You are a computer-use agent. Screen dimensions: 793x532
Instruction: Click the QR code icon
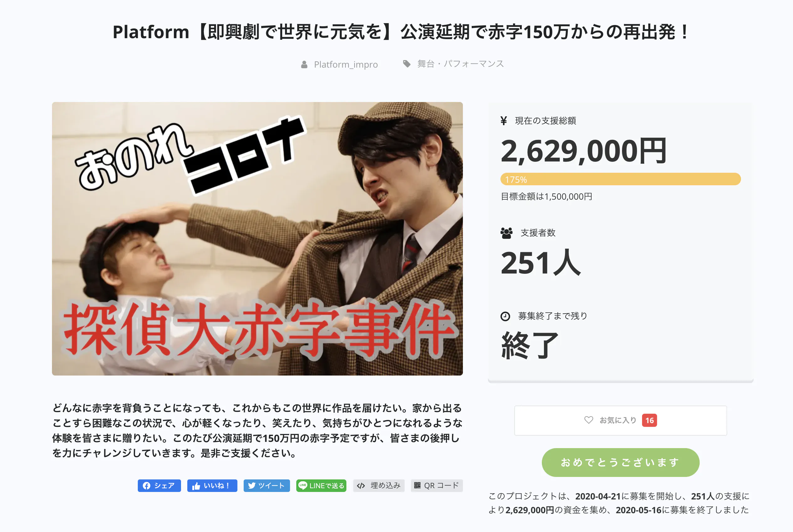click(417, 485)
